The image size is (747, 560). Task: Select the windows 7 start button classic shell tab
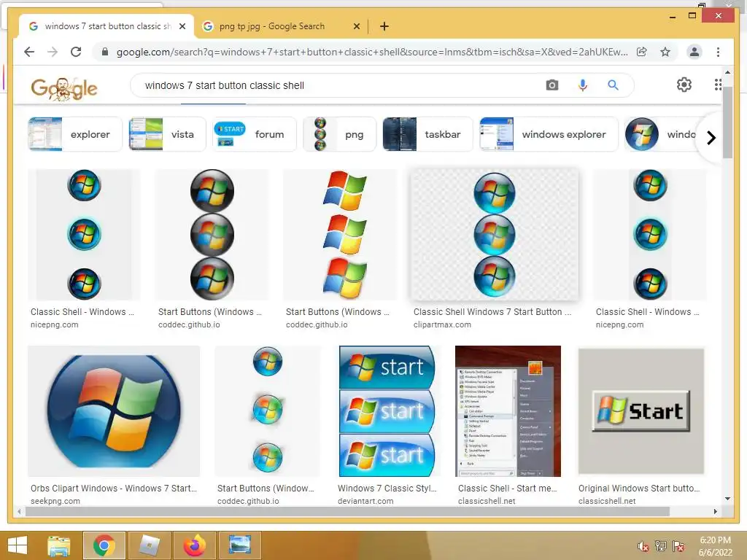pyautogui.click(x=107, y=26)
